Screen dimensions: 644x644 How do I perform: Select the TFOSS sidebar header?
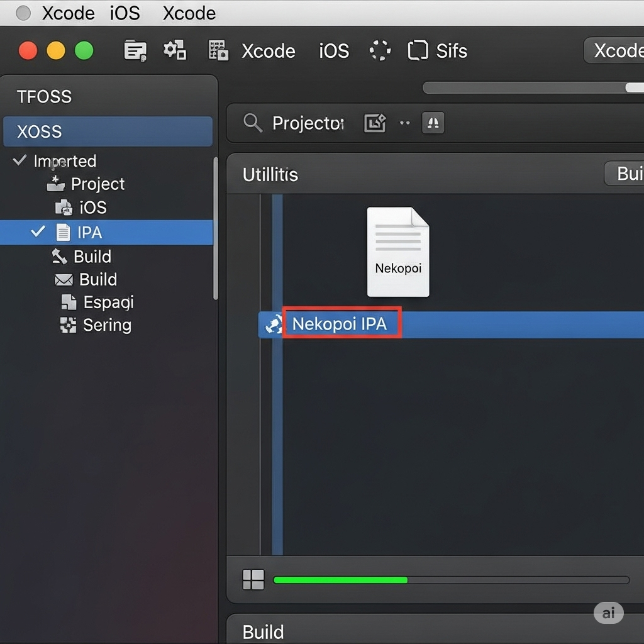pyautogui.click(x=44, y=97)
